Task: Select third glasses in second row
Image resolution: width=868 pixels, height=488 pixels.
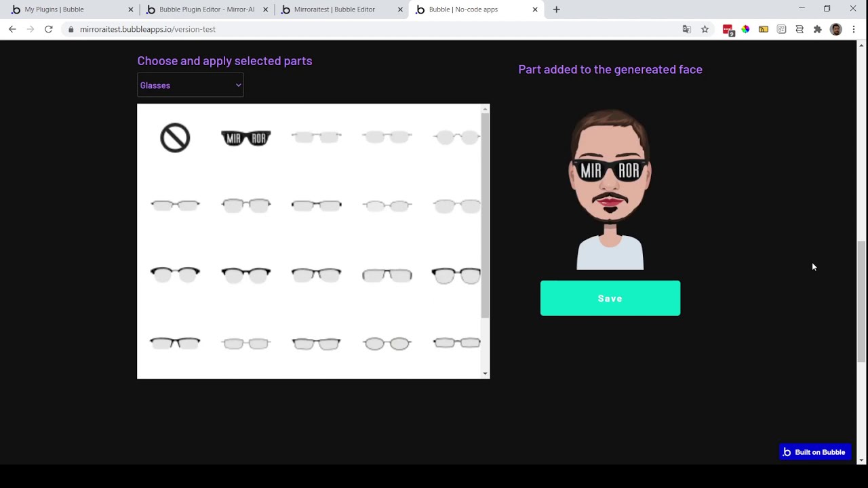Action: click(317, 205)
